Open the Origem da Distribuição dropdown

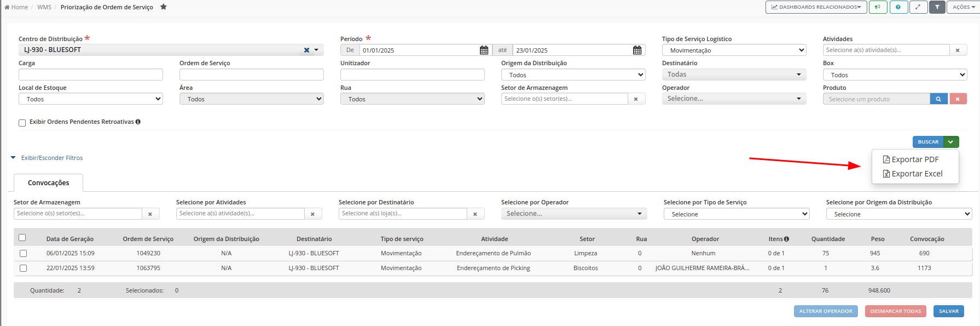coord(573,75)
